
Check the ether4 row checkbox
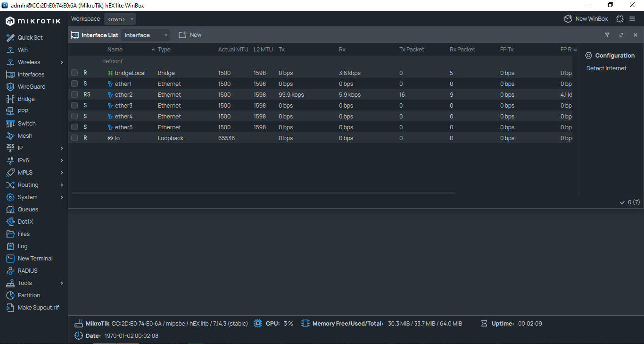pos(74,116)
